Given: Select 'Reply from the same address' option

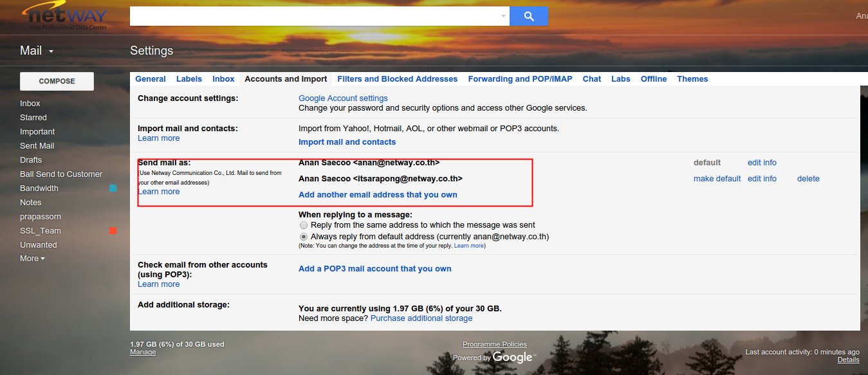Looking at the screenshot, I should pos(304,225).
